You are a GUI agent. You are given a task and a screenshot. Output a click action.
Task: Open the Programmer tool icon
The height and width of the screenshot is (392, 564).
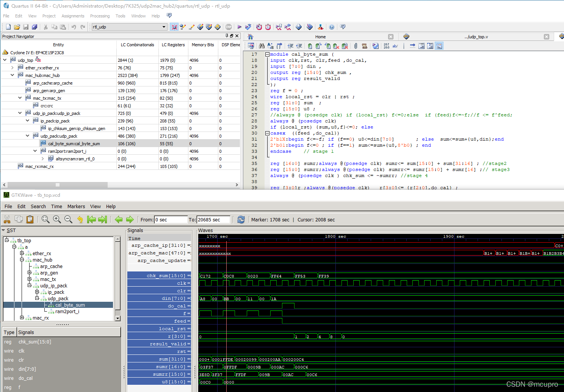pyautogui.click(x=299, y=27)
